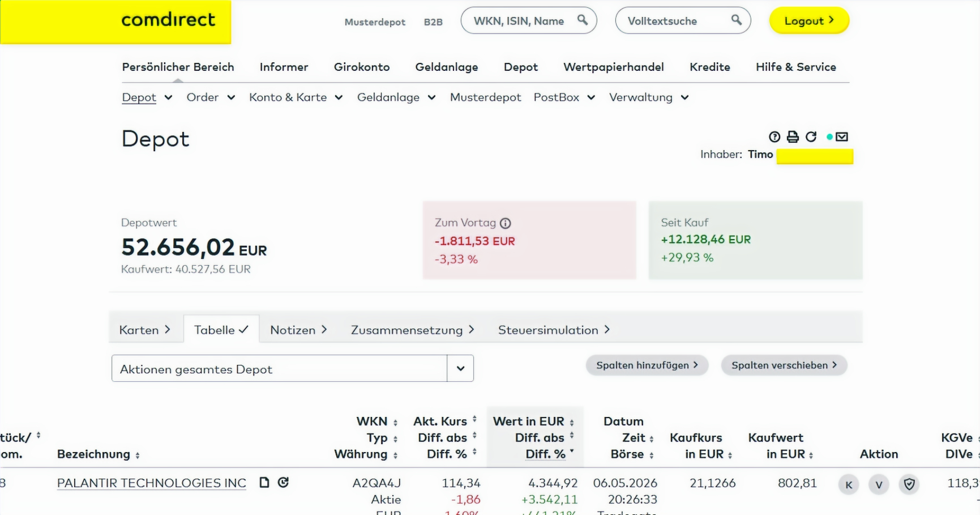Sort by Kaufwert in EUR arrows

[811, 455]
